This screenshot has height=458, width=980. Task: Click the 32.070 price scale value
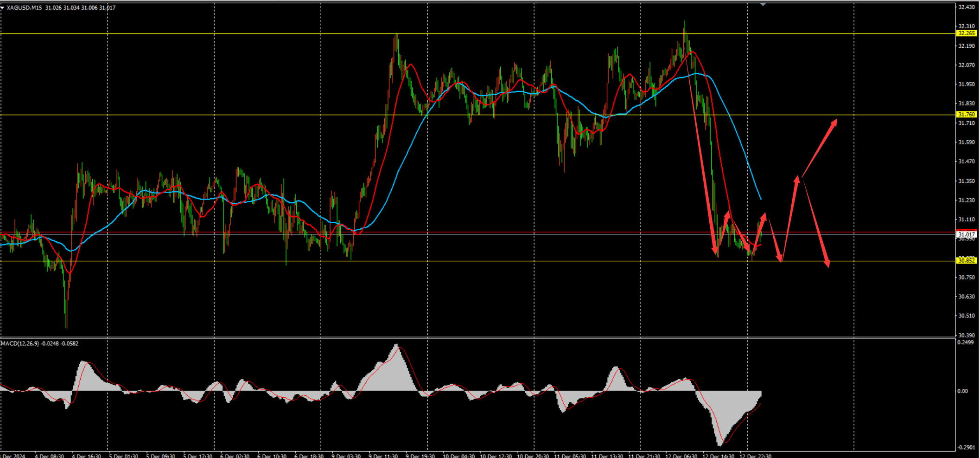967,65
